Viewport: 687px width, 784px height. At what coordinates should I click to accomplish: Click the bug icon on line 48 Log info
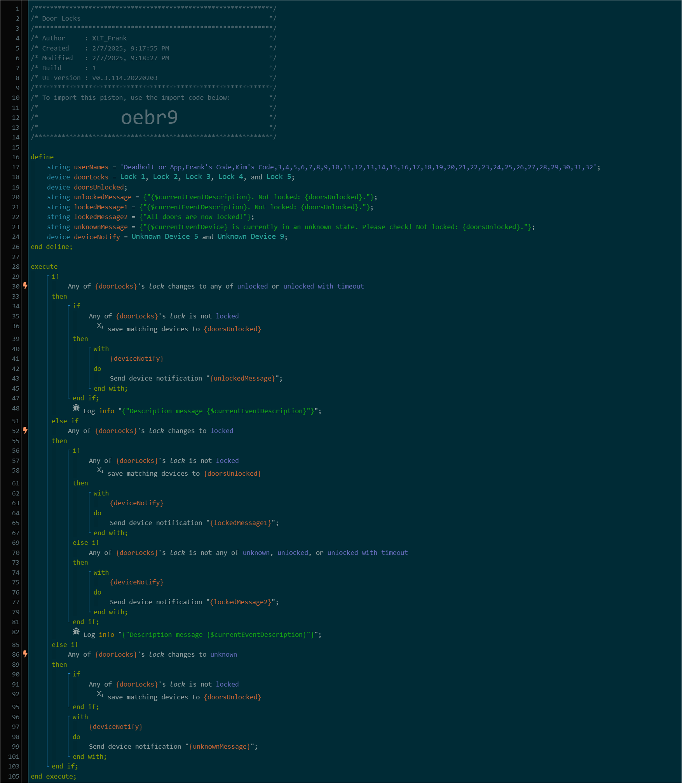tap(76, 408)
